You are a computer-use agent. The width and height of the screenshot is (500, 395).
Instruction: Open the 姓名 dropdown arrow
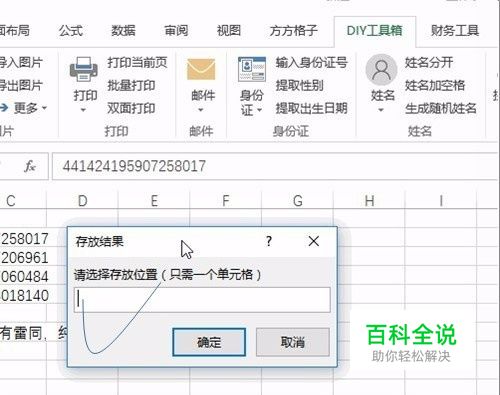pos(381,110)
